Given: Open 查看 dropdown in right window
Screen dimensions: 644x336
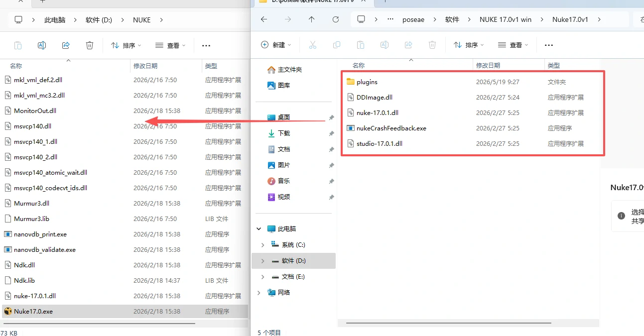Looking at the screenshot, I should pyautogui.click(x=513, y=45).
